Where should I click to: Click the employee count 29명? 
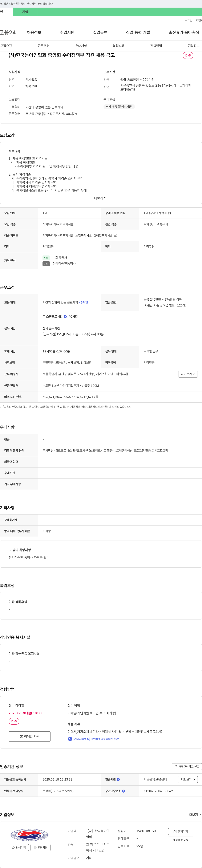pyautogui.click(x=140, y=846)
